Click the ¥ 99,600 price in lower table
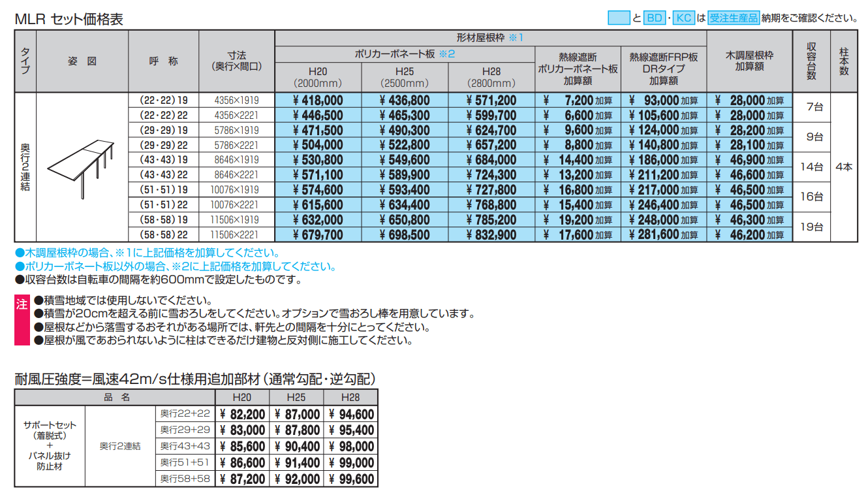Viewport: 868px width, 495px height. point(350,479)
